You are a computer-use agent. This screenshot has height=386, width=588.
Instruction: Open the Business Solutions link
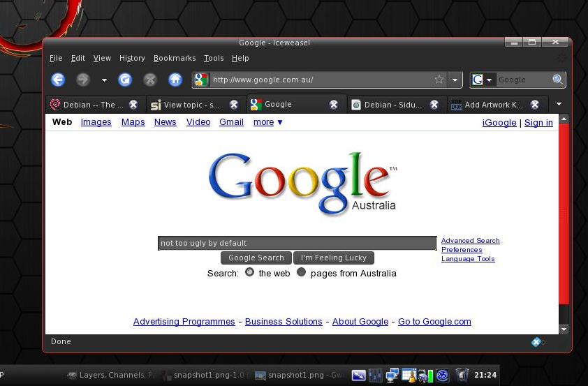(x=284, y=322)
